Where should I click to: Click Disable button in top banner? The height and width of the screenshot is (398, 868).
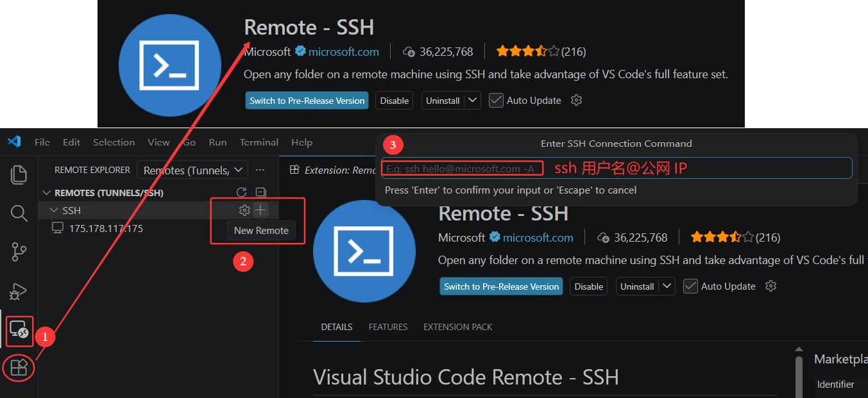(395, 101)
